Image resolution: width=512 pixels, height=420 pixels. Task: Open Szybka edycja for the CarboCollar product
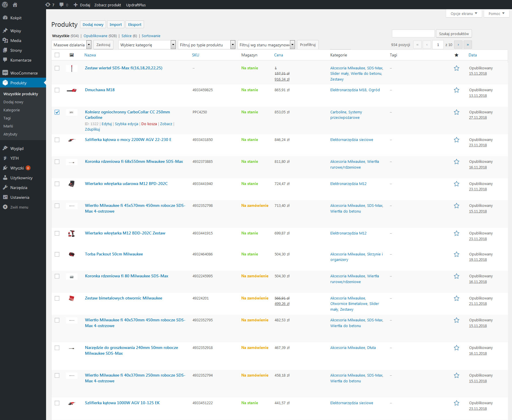(126, 124)
